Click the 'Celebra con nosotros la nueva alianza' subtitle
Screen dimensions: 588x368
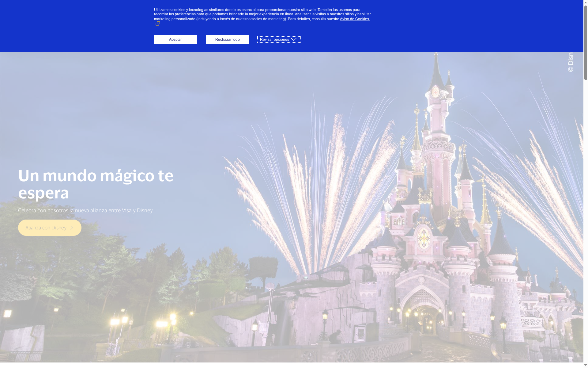point(85,210)
